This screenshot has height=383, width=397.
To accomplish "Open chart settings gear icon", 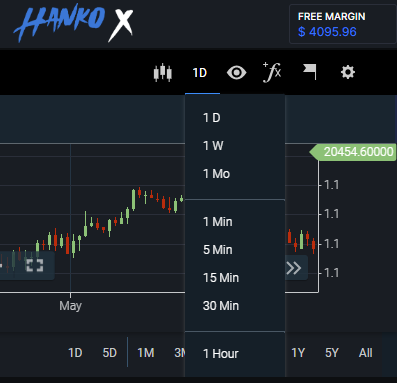I will [348, 72].
